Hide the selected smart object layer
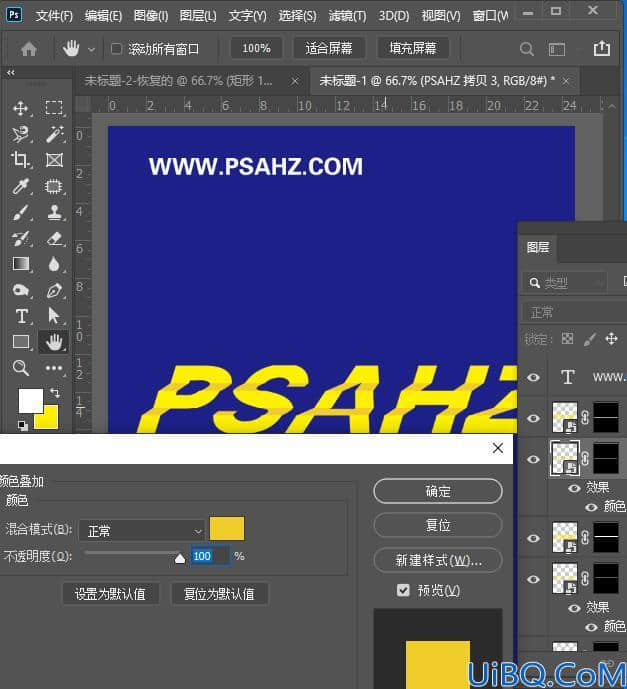The width and height of the screenshot is (627, 689). (533, 459)
